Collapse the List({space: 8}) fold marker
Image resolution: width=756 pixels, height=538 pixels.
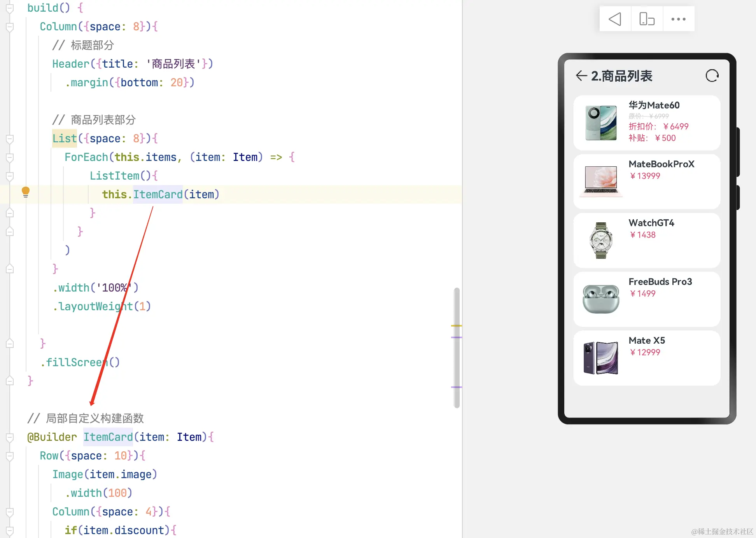pos(10,139)
